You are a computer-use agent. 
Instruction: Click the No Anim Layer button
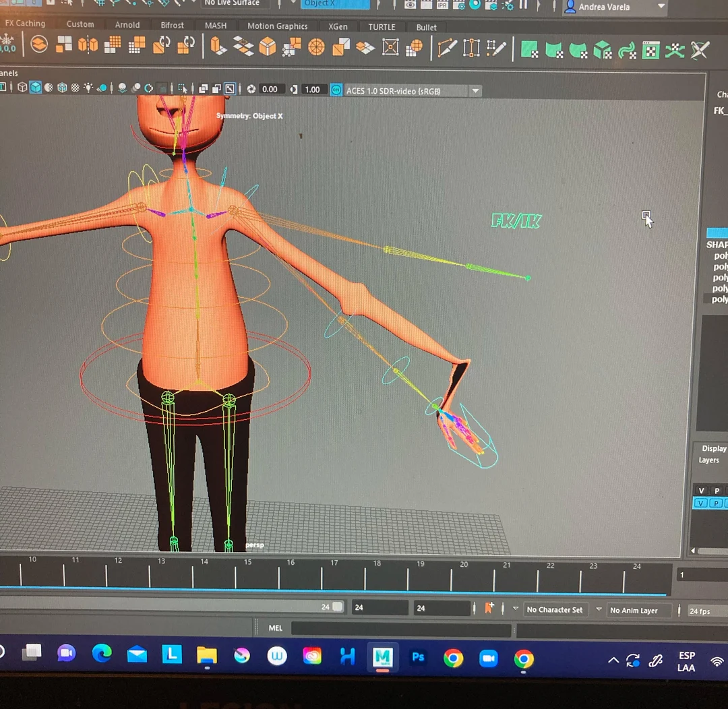[x=634, y=611]
